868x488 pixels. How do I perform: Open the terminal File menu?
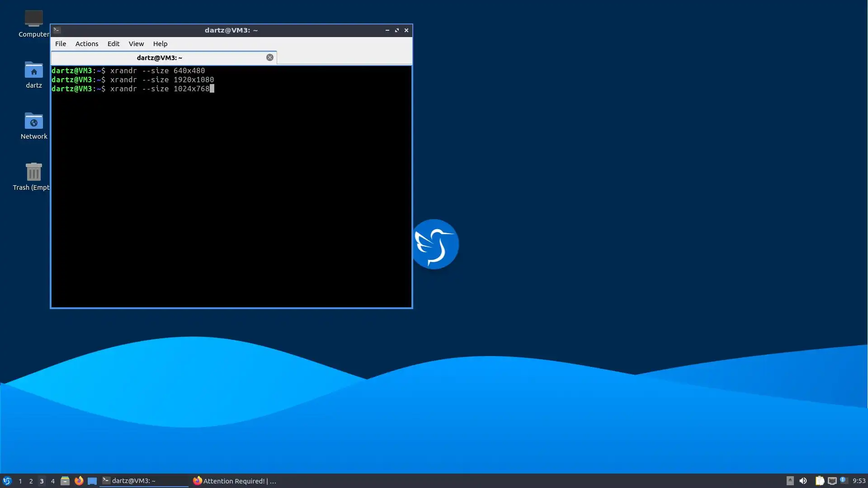point(61,44)
